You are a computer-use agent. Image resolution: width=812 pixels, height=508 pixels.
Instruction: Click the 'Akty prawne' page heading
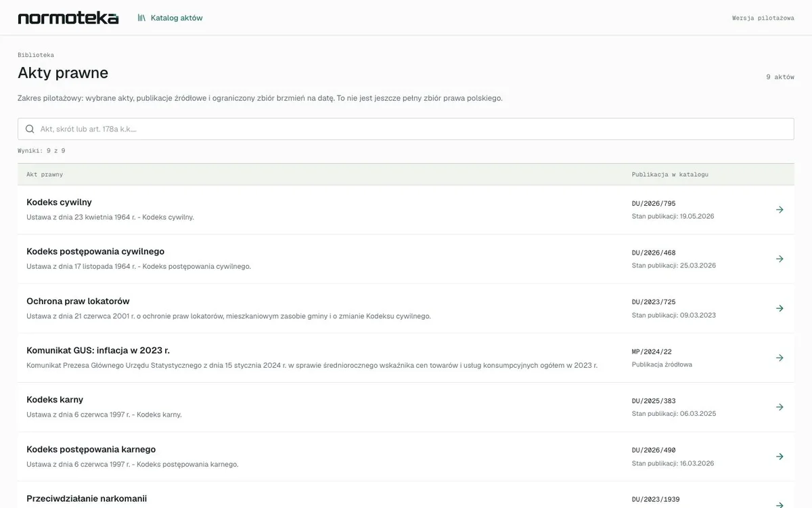(63, 72)
